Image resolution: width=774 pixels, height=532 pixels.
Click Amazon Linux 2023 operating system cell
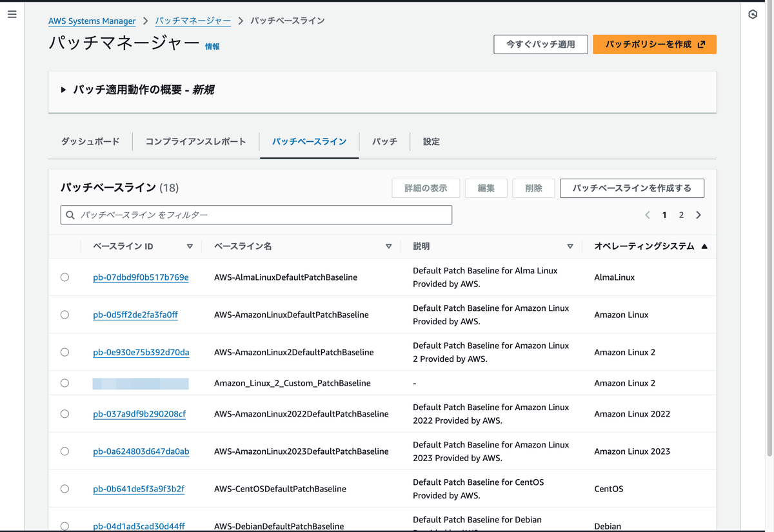tap(632, 451)
